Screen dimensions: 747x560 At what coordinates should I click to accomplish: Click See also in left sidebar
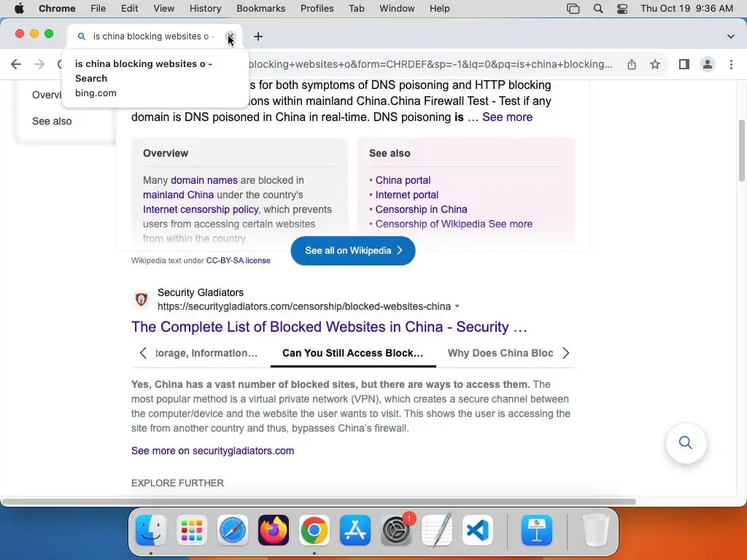(52, 122)
